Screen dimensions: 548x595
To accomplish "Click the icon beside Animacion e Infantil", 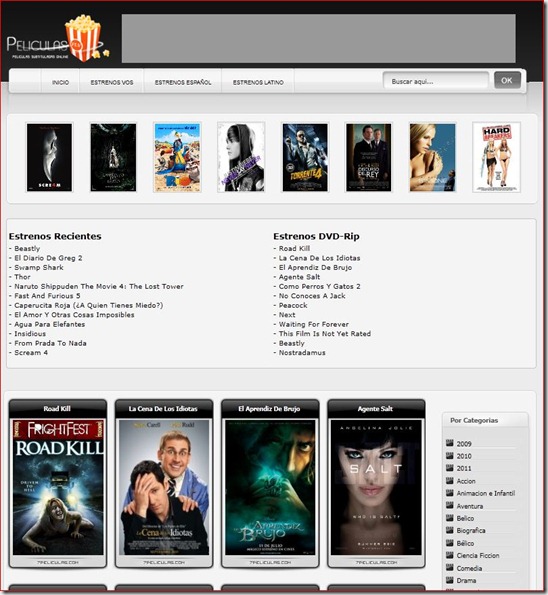I will pos(450,493).
